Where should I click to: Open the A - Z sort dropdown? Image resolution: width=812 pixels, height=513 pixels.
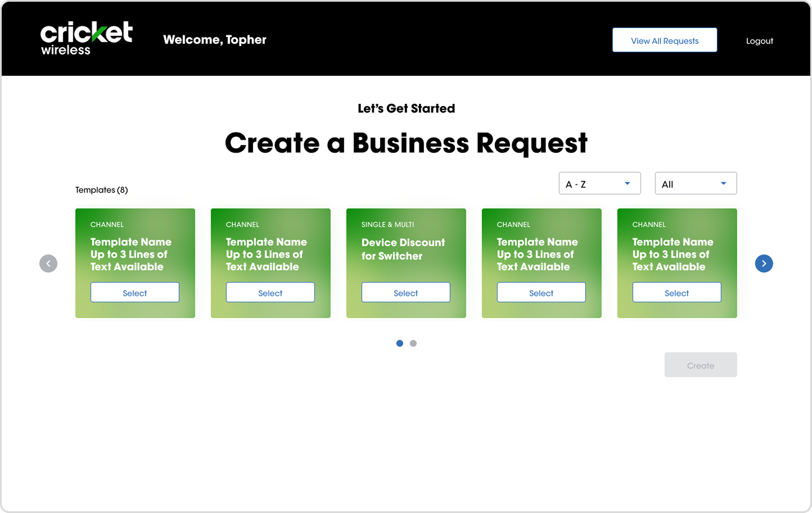(x=599, y=183)
